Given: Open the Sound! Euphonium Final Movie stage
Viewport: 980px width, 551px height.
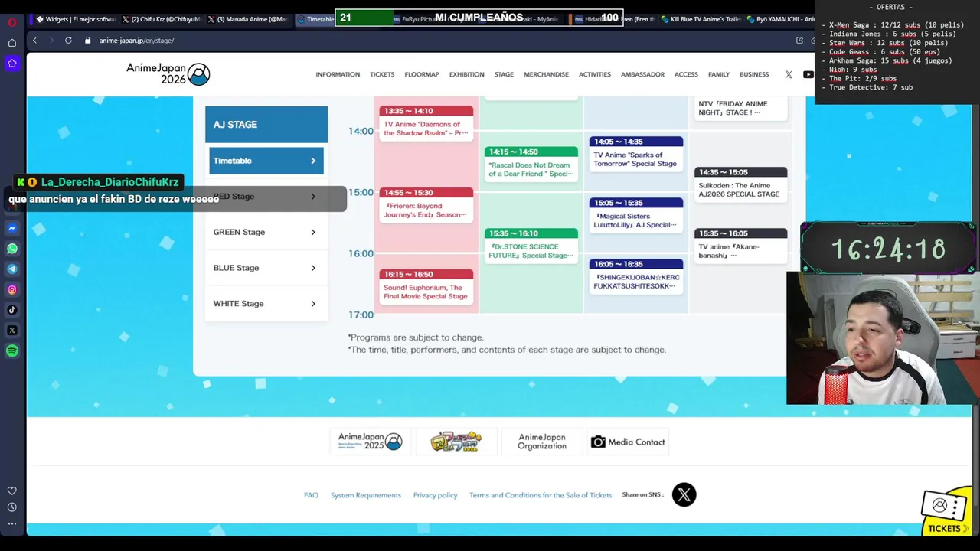Looking at the screenshot, I should pos(426,287).
